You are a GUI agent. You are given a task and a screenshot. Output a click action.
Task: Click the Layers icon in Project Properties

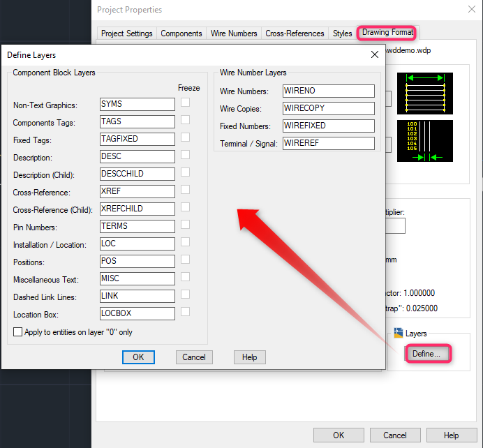[x=399, y=333]
